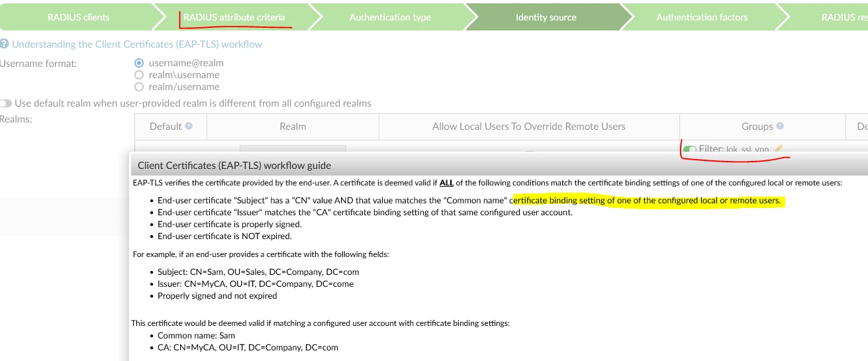The width and height of the screenshot is (868, 361).
Task: Click 'End-user certificate is properly signed' bullet
Action: coord(230,224)
